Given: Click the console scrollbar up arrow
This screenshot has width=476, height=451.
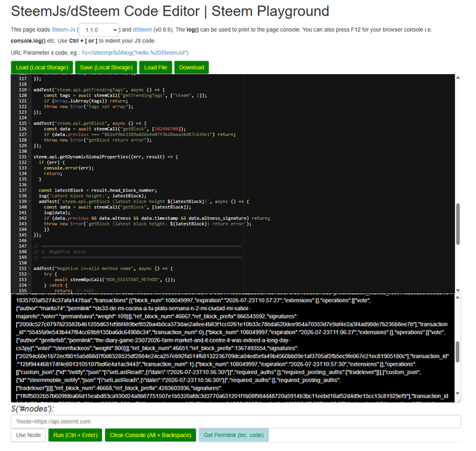Looking at the screenshot, I should pyautogui.click(x=458, y=297).
